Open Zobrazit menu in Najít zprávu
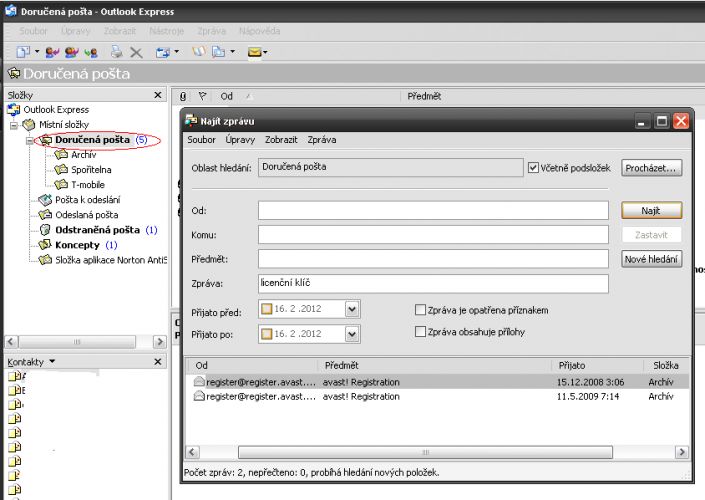This screenshot has width=705, height=500. click(x=281, y=140)
